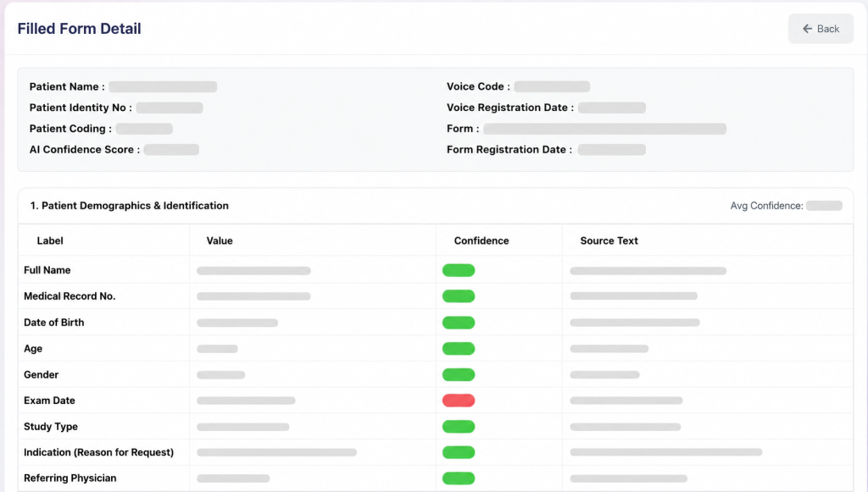Click the red confidence badge for Exam Date

tap(459, 401)
